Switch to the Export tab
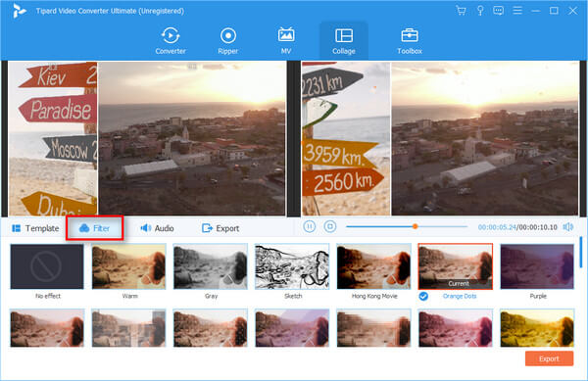This screenshot has height=381, width=588. 220,228
